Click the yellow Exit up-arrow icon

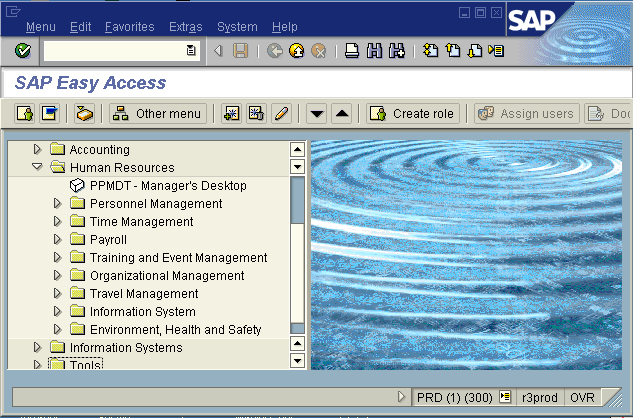297,50
